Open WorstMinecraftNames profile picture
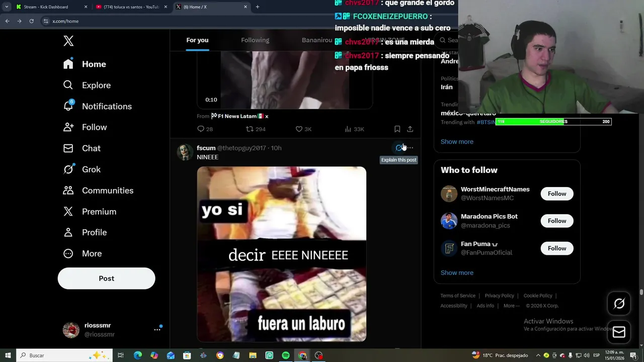 point(449,194)
